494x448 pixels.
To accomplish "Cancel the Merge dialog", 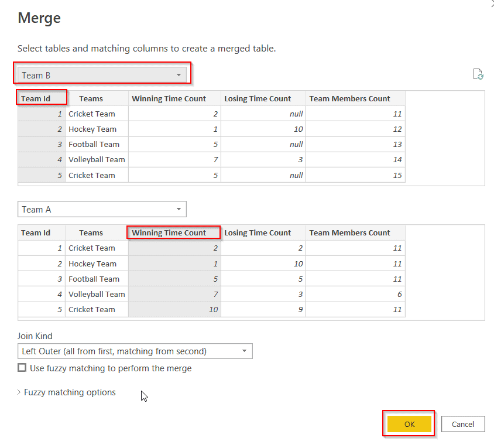I will [x=462, y=424].
